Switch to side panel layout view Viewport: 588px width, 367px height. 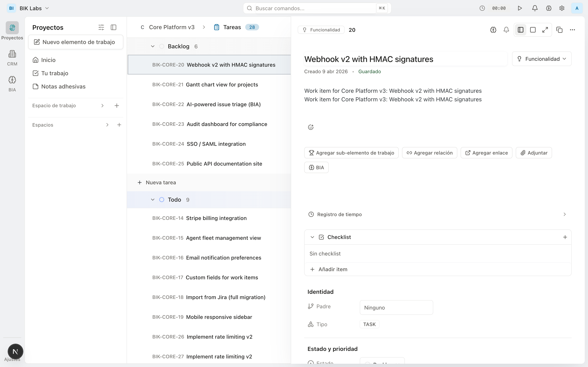pyautogui.click(x=520, y=30)
